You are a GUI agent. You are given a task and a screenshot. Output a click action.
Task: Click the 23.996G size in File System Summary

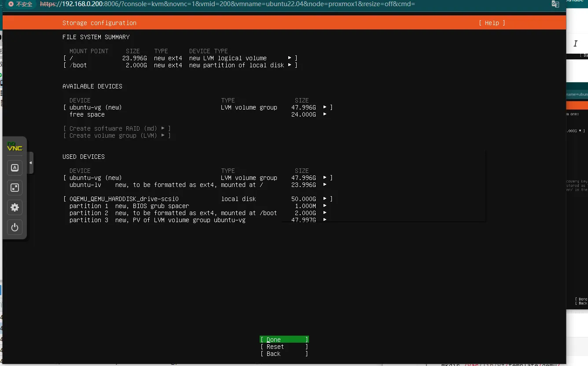point(135,58)
